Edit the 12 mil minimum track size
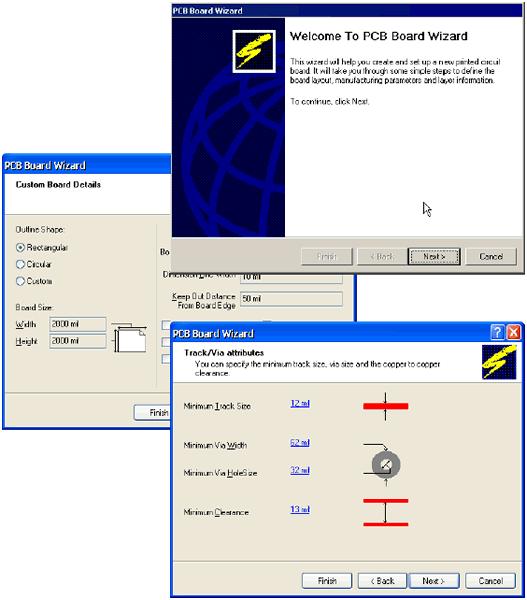Viewport: 527px width, 600px height. pyautogui.click(x=300, y=403)
